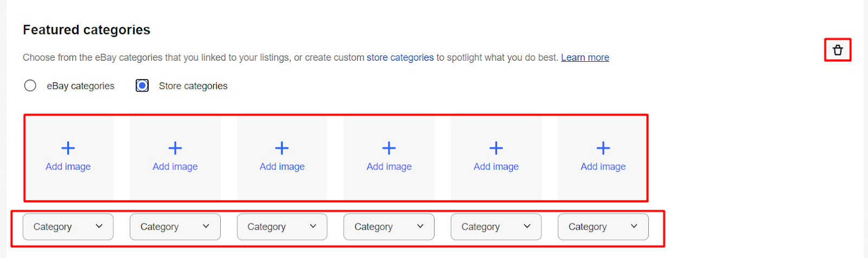This screenshot has height=258, width=868.
Task: Expand the fourth Category dropdown
Action: [389, 227]
